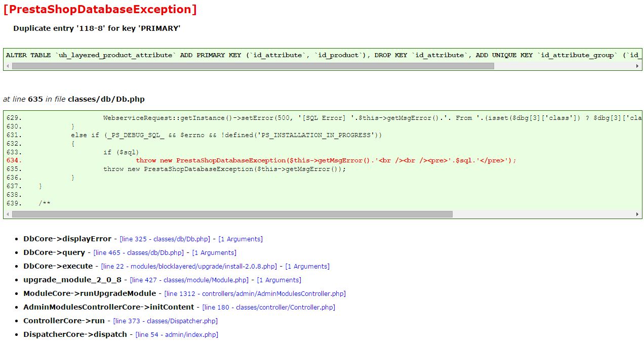Click the '[PrestaShopDatabaseException]' heading
The height and width of the screenshot is (346, 644).
point(100,10)
